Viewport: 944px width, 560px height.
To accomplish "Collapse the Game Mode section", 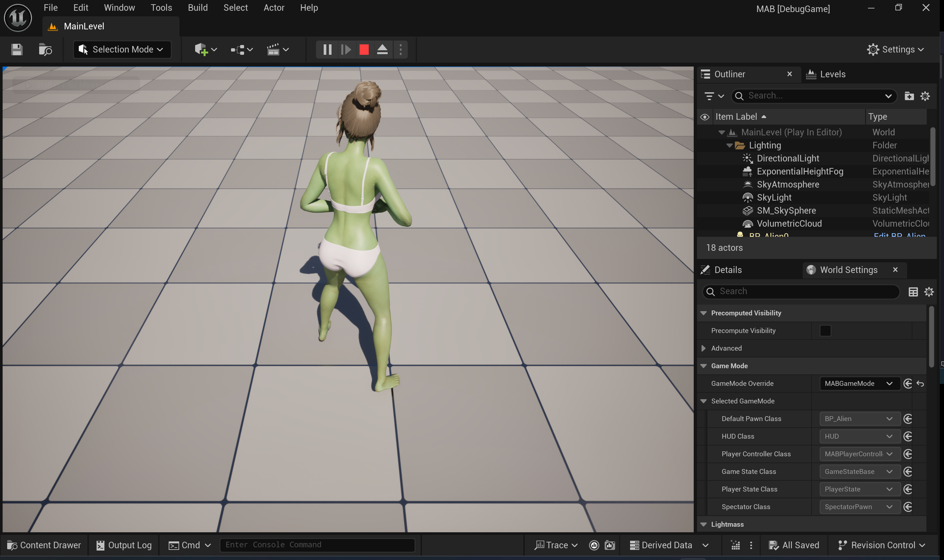I will tap(704, 366).
